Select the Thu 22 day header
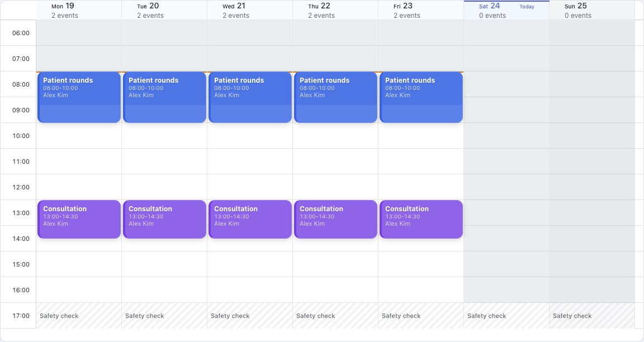 [x=335, y=10]
